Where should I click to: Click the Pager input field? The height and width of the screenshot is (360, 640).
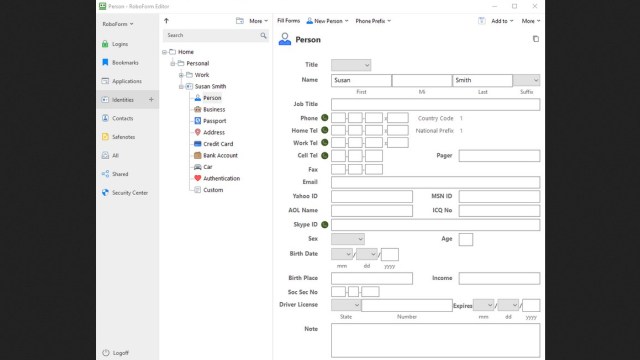499,156
